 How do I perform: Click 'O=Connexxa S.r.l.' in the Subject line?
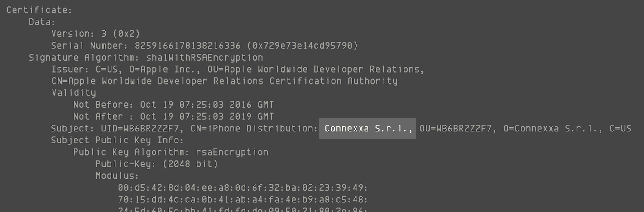click(x=553, y=128)
